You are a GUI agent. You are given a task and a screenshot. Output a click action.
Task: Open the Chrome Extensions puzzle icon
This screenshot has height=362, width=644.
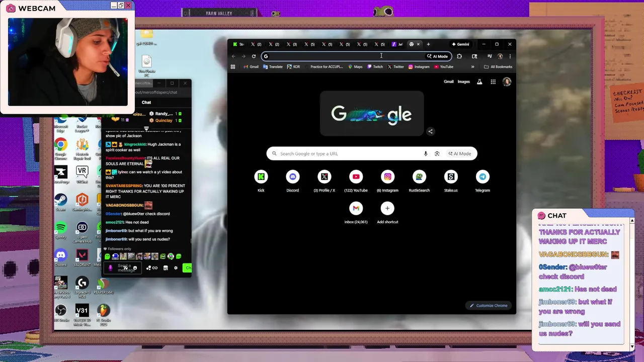click(459, 56)
